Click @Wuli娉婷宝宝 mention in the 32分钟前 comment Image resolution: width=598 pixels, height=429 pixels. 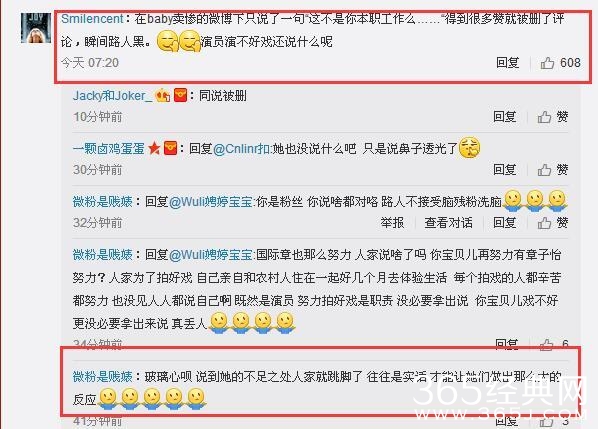tap(211, 201)
